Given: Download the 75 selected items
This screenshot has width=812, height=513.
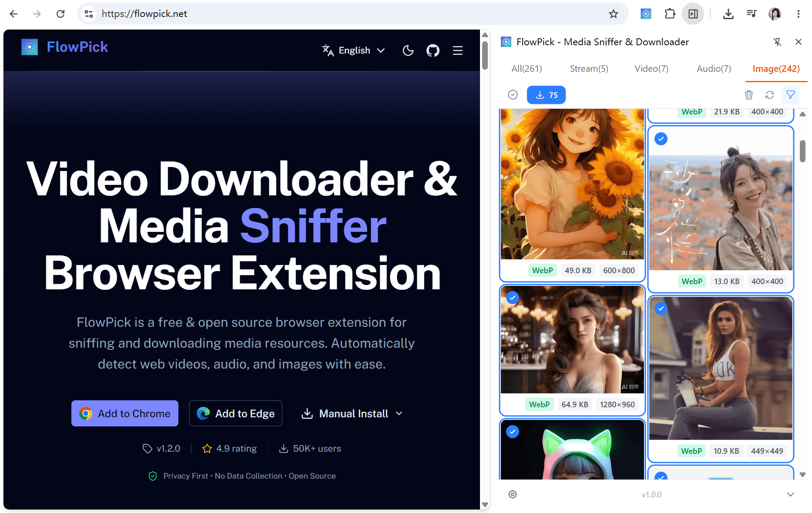Looking at the screenshot, I should (546, 95).
